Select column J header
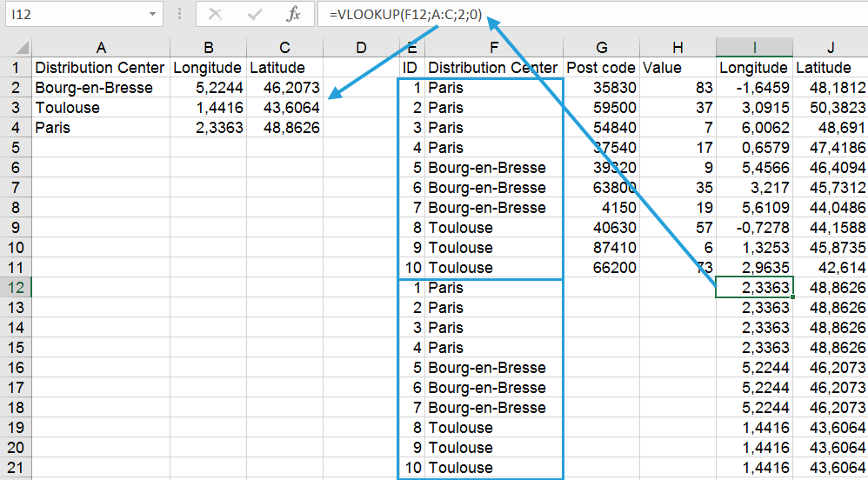The width and height of the screenshot is (868, 480). click(831, 48)
